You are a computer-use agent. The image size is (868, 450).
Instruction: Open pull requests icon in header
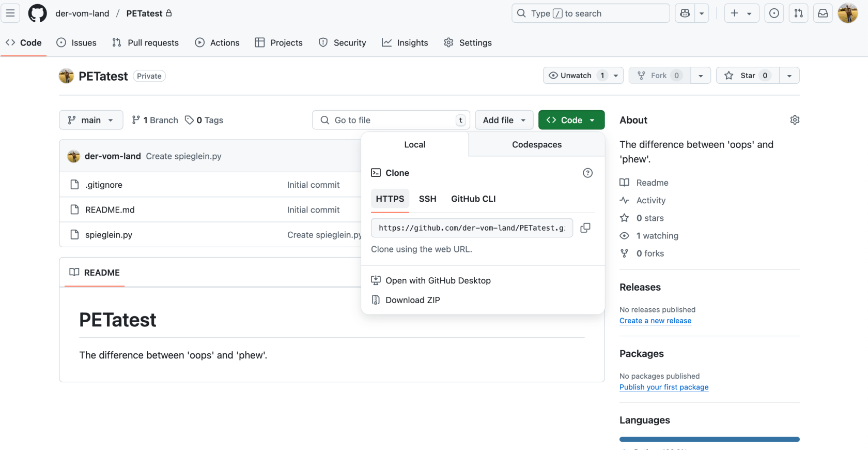798,13
